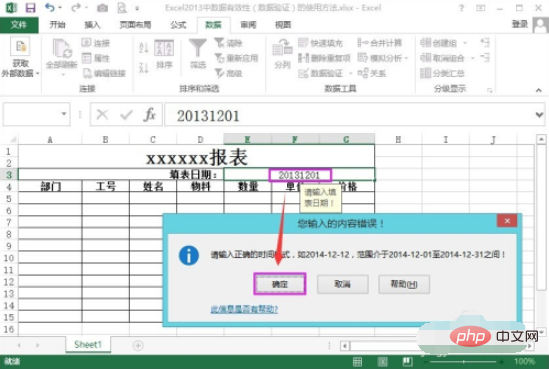The height and width of the screenshot is (369, 549).
Task: Open the Get External Data (获取外部数据) button
Action: pyautogui.click(x=20, y=57)
